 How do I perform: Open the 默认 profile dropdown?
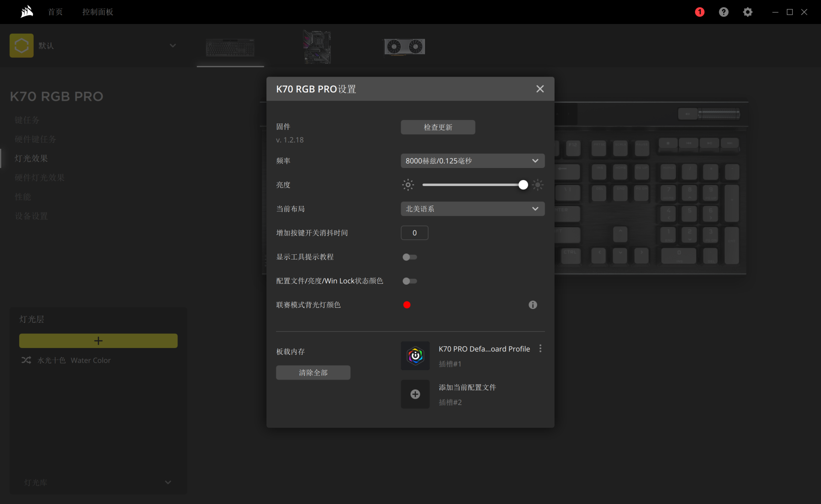coord(172,45)
